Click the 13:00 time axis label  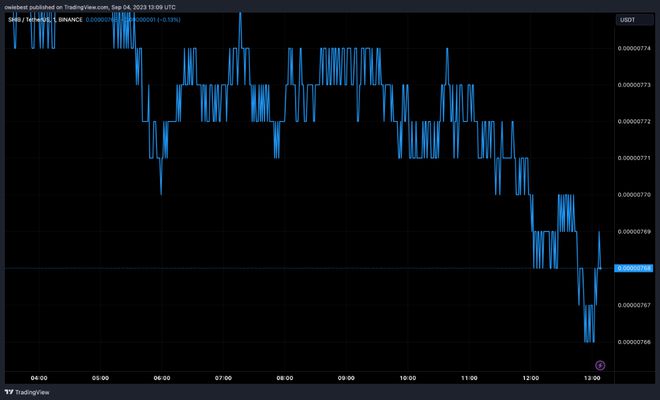click(x=591, y=378)
